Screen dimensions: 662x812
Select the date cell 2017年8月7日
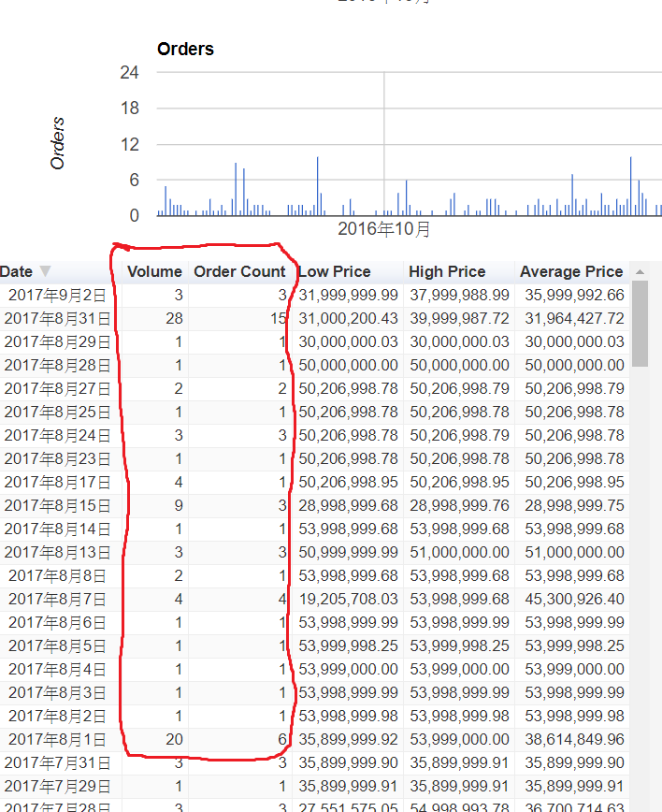(57, 599)
